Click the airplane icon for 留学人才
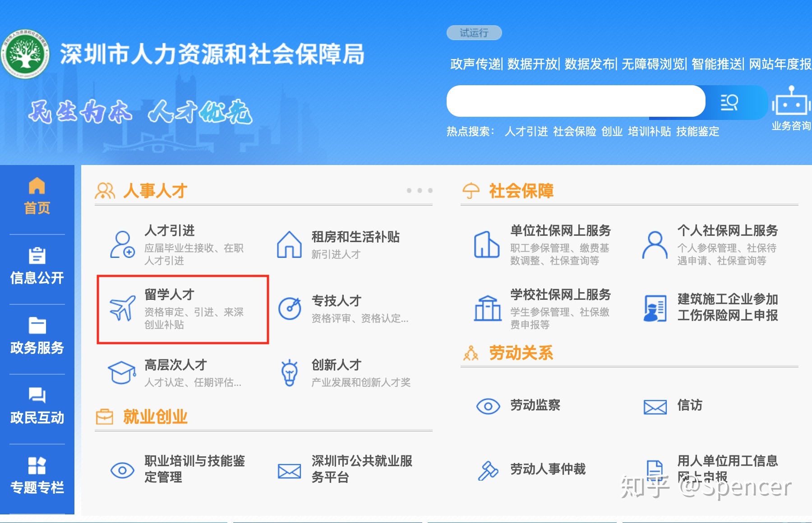The image size is (812, 523). click(x=122, y=308)
